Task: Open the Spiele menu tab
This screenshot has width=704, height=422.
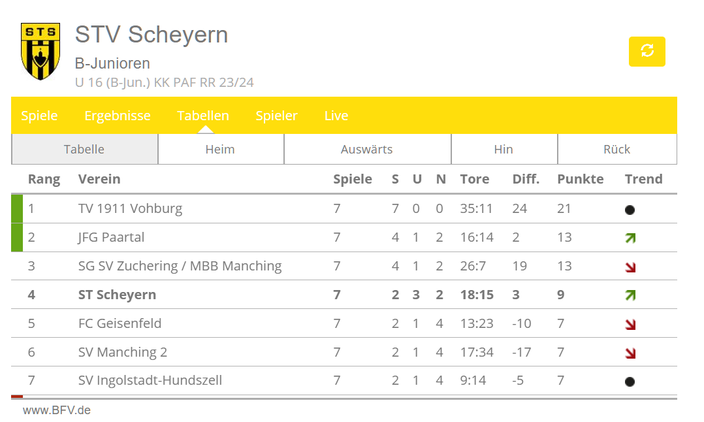Action: [x=39, y=115]
